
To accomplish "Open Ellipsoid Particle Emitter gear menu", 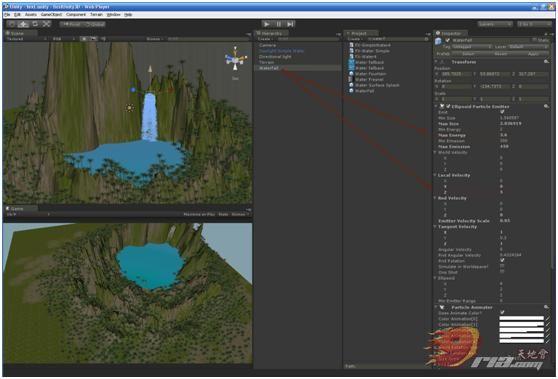I will [546, 106].
